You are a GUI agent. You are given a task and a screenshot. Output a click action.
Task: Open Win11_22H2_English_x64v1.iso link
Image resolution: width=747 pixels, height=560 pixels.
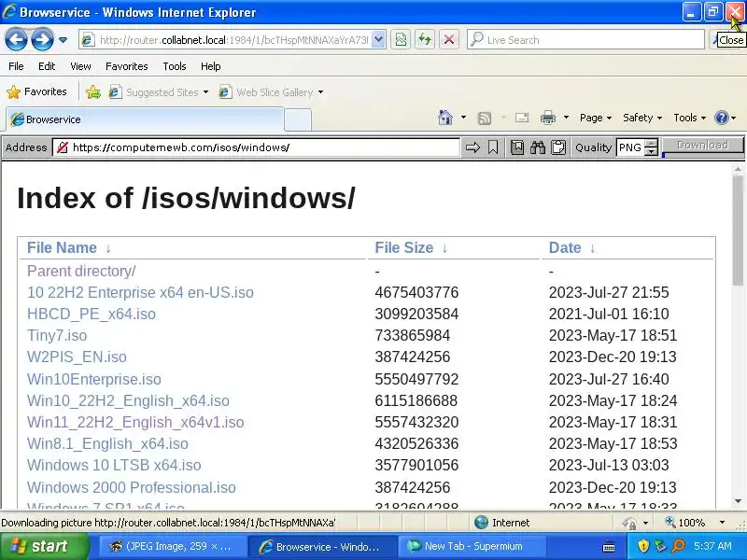[x=135, y=422]
